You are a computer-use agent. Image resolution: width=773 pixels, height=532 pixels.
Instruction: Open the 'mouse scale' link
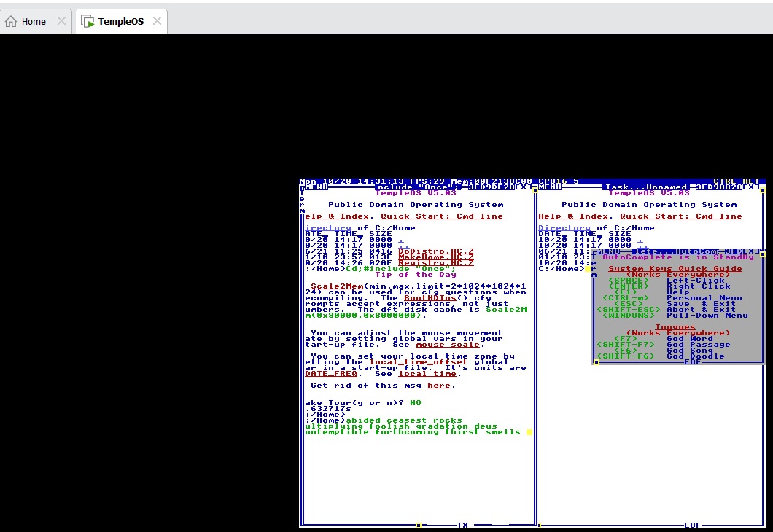click(448, 344)
